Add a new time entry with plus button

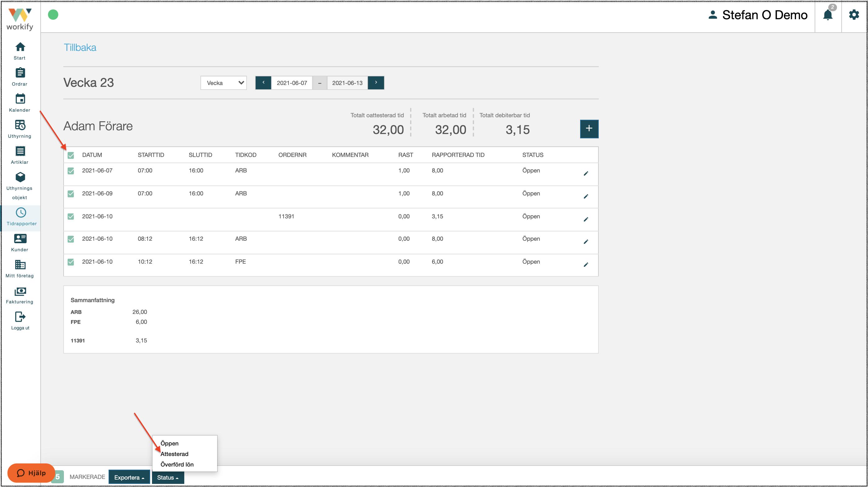click(589, 128)
